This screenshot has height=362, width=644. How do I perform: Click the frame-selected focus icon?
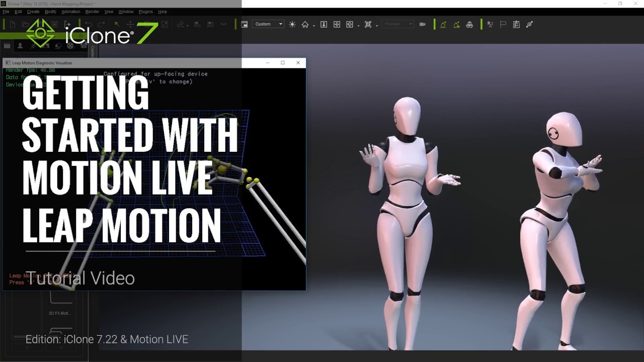368,24
